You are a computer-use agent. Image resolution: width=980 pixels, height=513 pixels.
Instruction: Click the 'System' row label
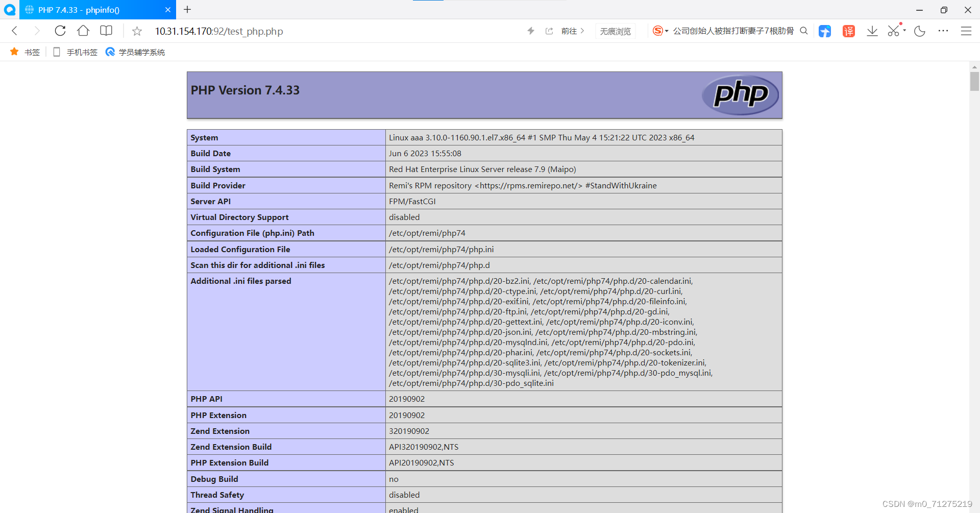click(x=204, y=138)
